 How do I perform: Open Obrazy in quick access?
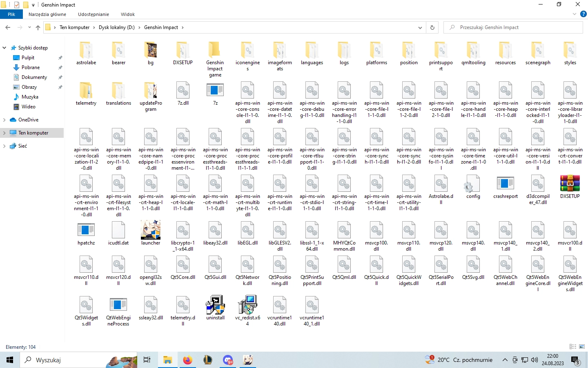[29, 87]
